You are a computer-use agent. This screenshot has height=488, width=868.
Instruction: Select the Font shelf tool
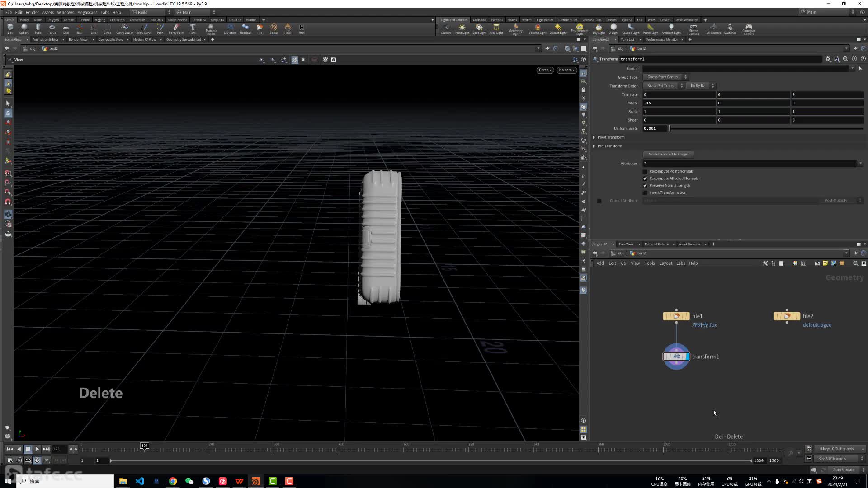tap(193, 29)
